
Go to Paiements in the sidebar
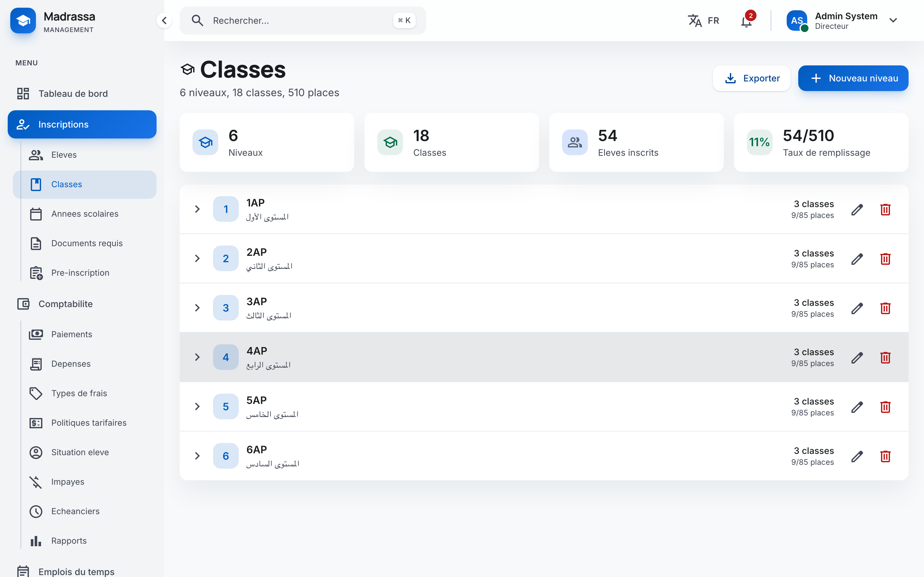coord(72,334)
